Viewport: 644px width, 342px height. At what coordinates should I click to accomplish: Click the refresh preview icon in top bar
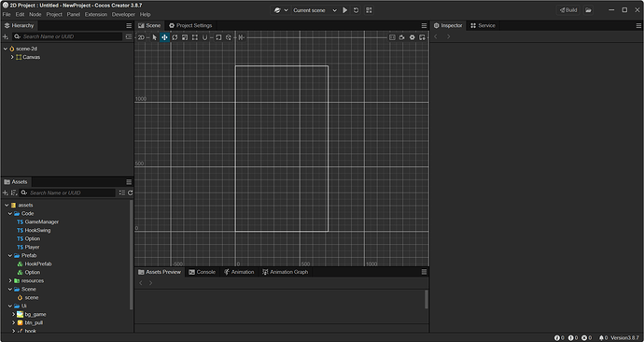pos(357,10)
